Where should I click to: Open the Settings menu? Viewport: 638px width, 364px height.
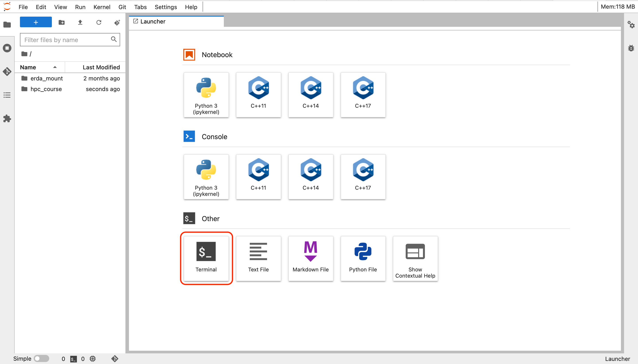pos(166,7)
